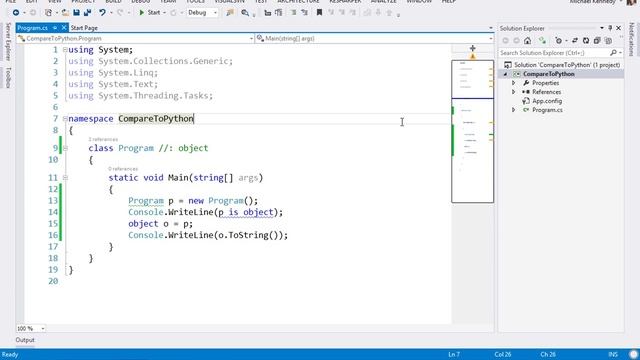This screenshot has height=360, width=640.
Task: Expand the References node
Action: pos(514,92)
